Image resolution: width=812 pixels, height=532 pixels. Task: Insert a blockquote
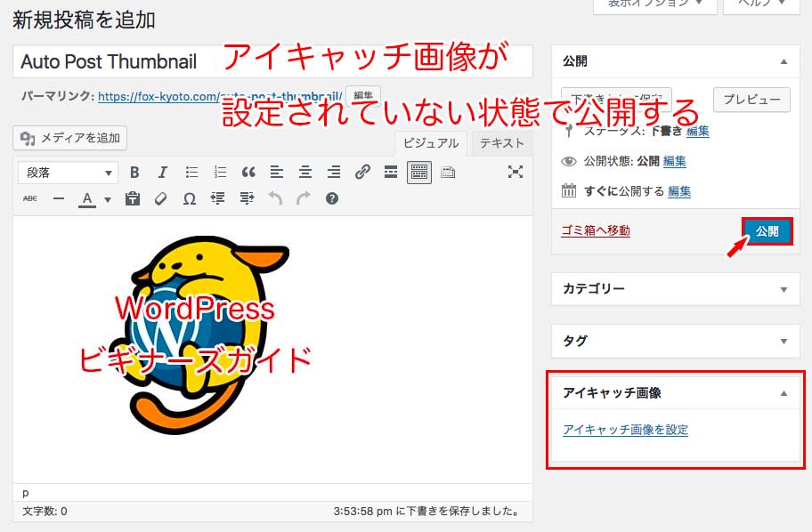248,173
